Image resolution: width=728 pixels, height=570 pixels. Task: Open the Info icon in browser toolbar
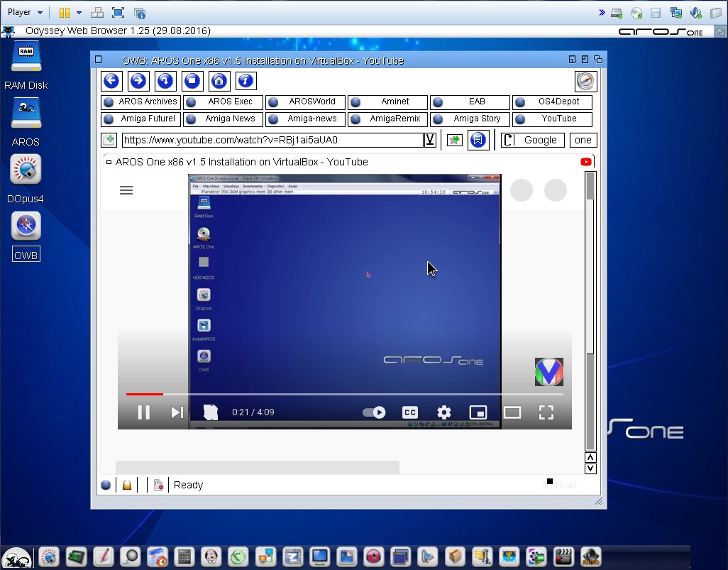[x=246, y=81]
